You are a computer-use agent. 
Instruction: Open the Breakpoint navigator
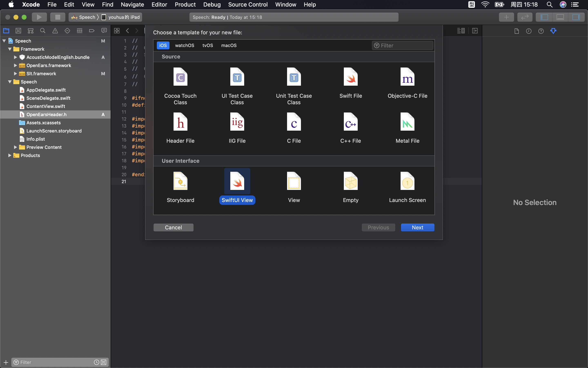[x=92, y=31]
